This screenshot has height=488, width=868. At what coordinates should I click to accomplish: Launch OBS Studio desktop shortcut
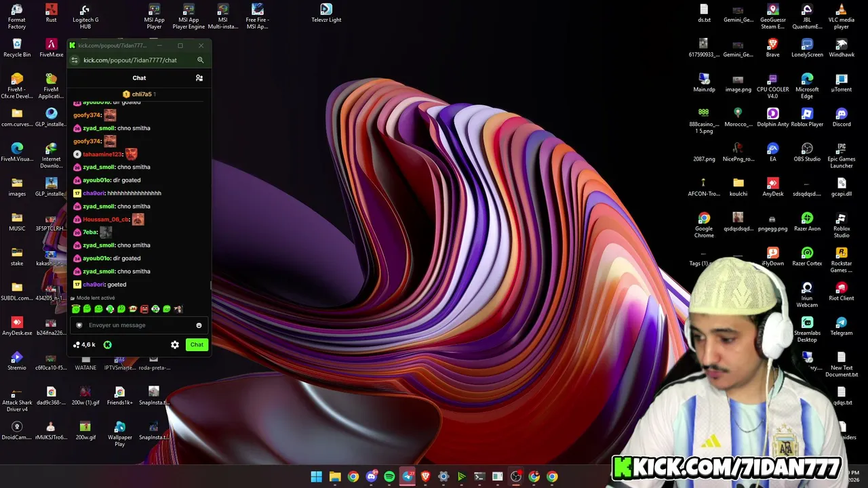click(x=807, y=152)
